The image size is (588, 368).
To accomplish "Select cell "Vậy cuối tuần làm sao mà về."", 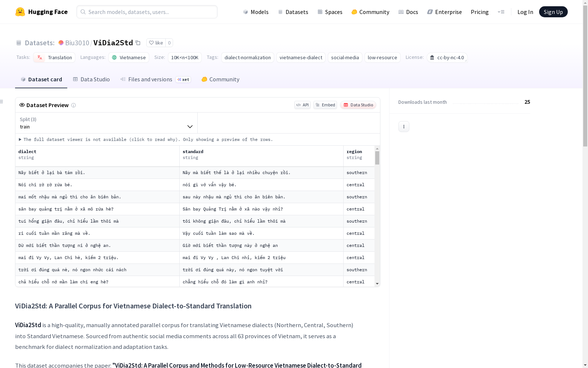I will [x=261, y=233].
